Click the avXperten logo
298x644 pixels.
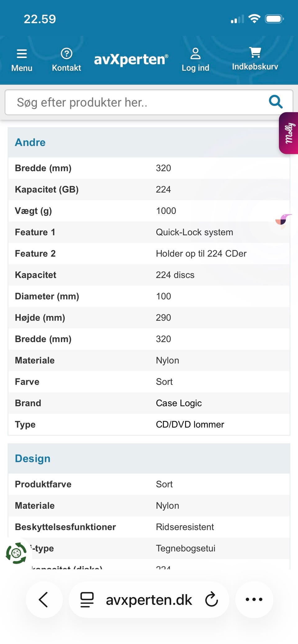click(x=131, y=59)
